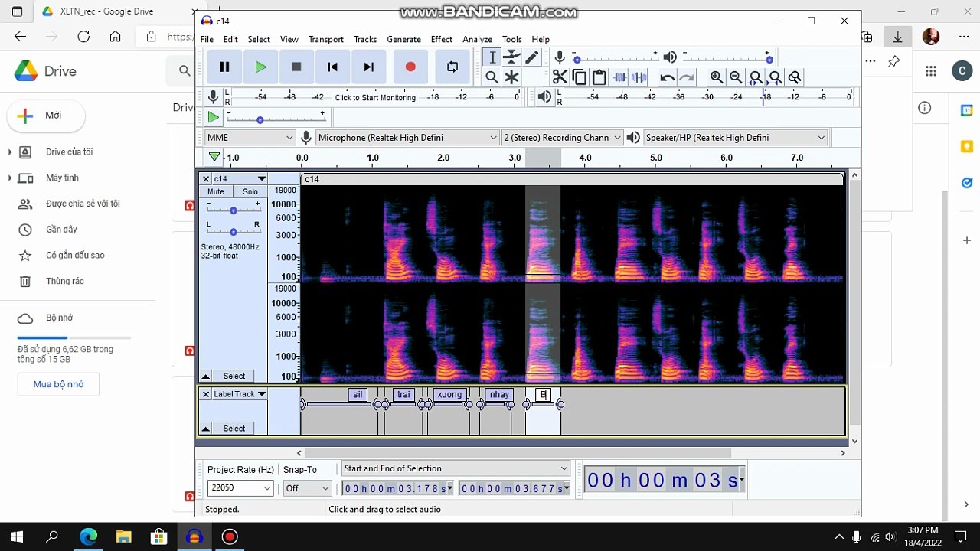The image size is (980, 551).
Task: Click the Undo arrow icon
Action: coord(667,77)
